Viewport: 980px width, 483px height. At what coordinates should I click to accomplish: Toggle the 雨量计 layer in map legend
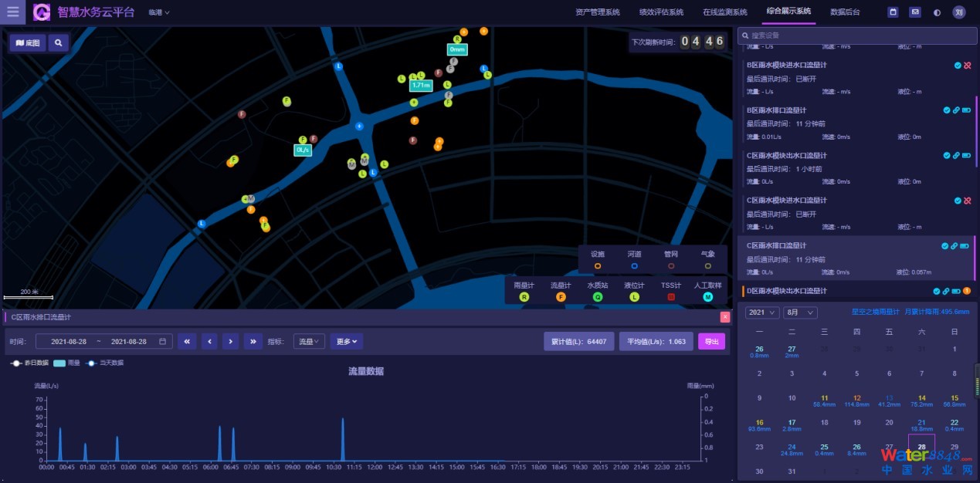tap(524, 296)
